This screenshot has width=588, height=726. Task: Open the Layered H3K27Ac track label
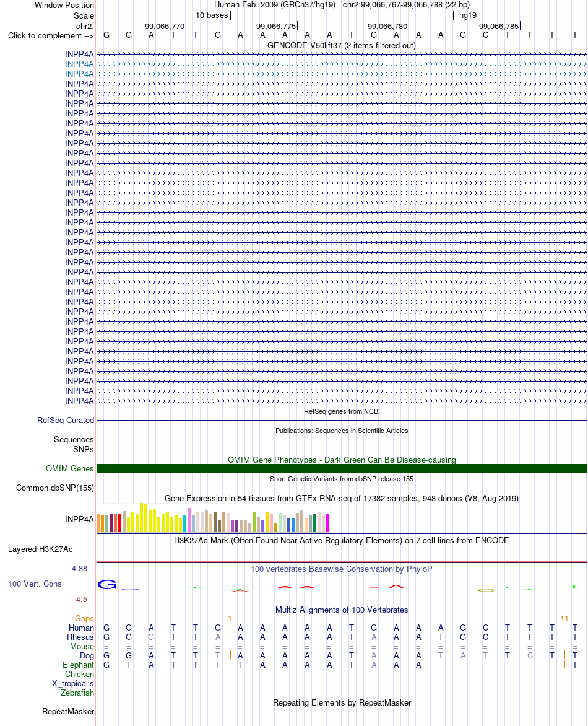tap(40, 549)
